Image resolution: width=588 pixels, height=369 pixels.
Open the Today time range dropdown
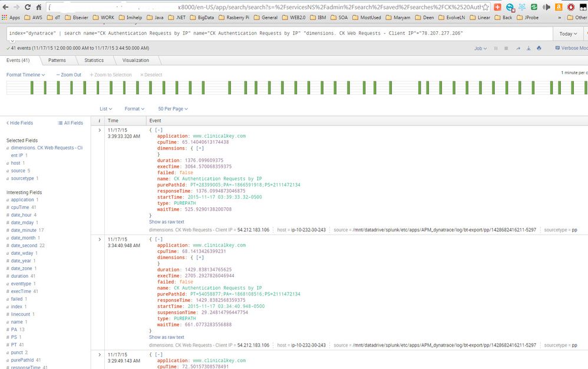tap(569, 34)
